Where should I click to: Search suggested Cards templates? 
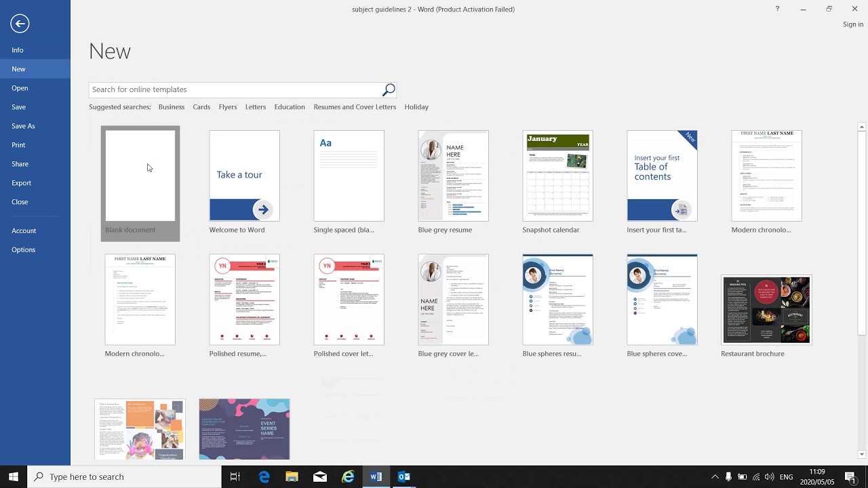point(201,107)
